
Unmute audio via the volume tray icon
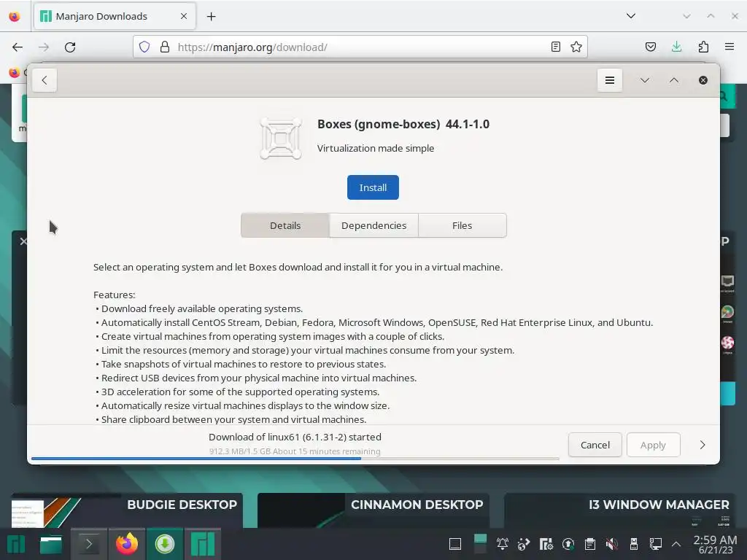tap(612, 544)
